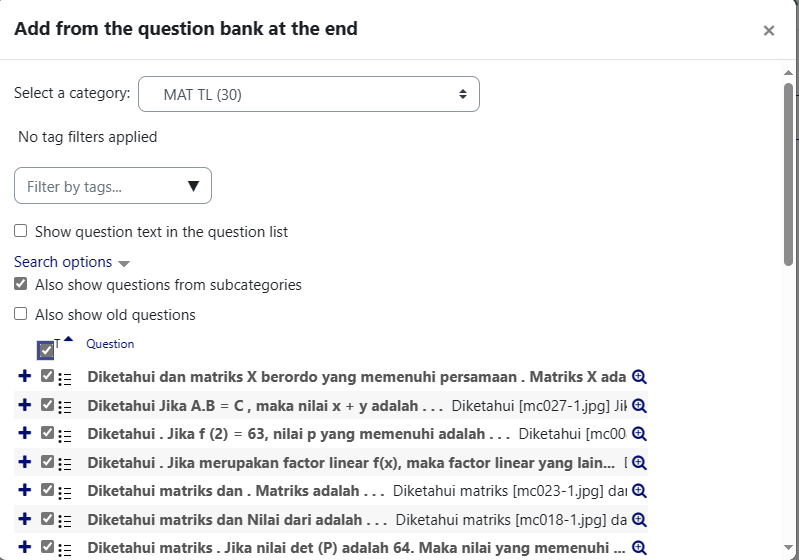
Task: Add the 'Diketahui dan matriks X berordo' question with its plus icon
Action: pos(24,376)
